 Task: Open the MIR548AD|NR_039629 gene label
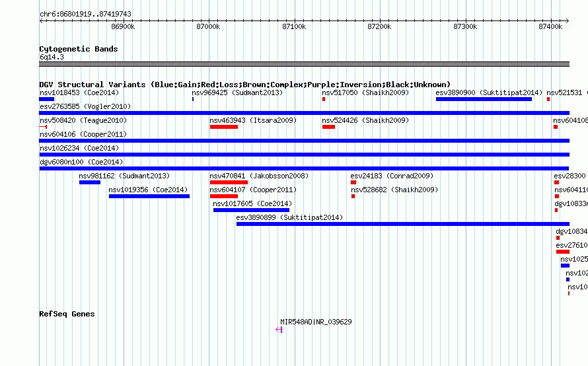[x=316, y=322]
